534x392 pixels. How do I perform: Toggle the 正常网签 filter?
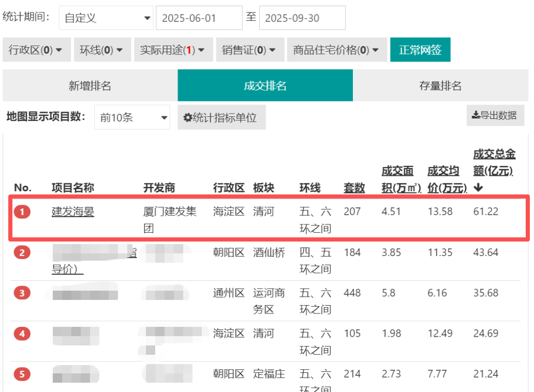[420, 50]
